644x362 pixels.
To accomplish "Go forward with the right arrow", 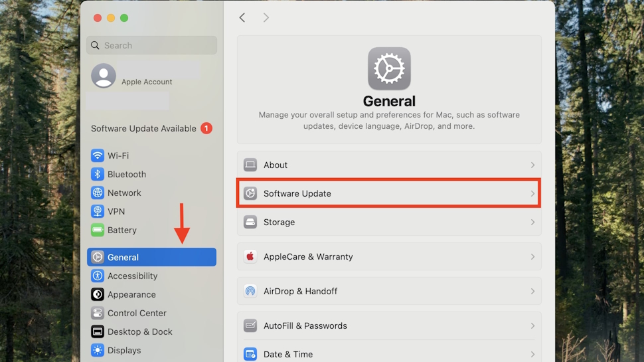I will (x=266, y=18).
